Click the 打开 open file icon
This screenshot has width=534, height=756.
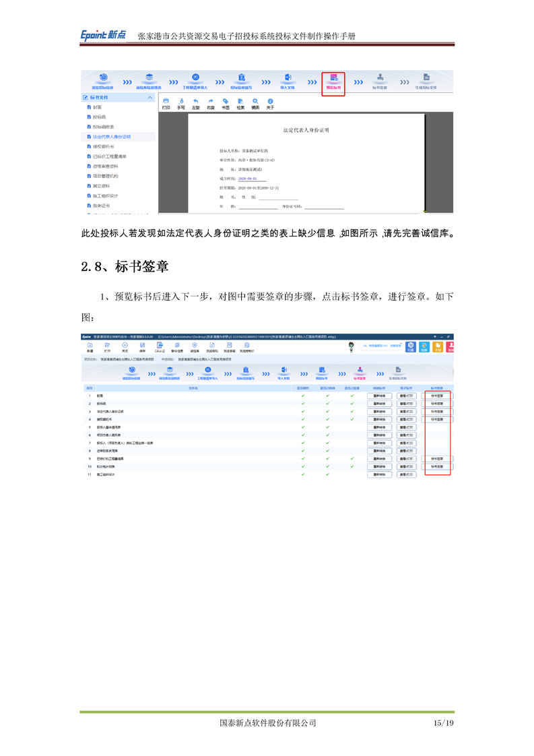point(107,346)
